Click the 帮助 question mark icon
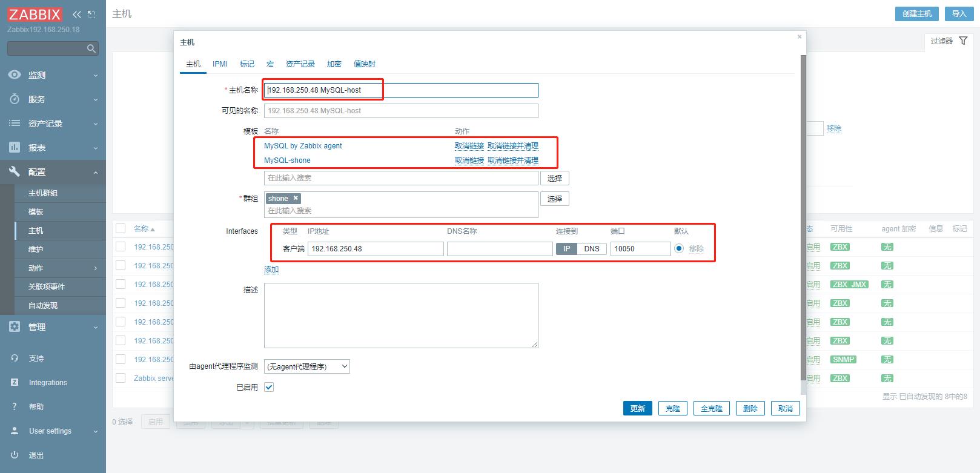 (x=15, y=406)
